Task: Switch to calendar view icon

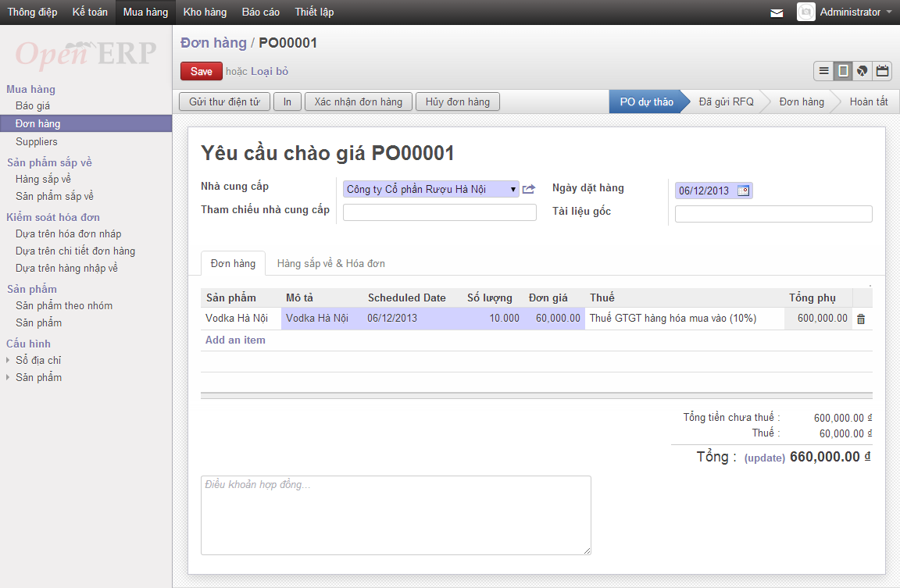Action: pos(882,71)
